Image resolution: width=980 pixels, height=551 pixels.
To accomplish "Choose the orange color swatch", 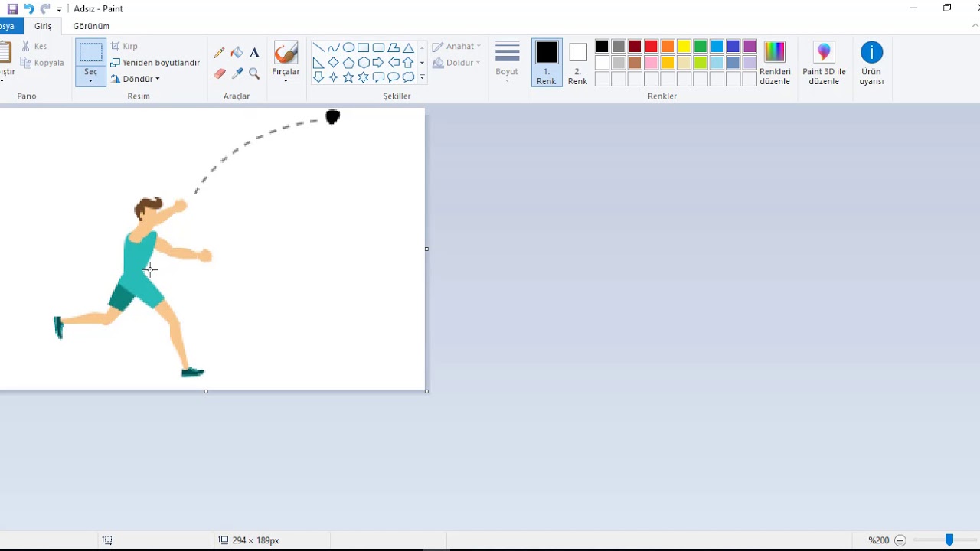I will (x=668, y=47).
